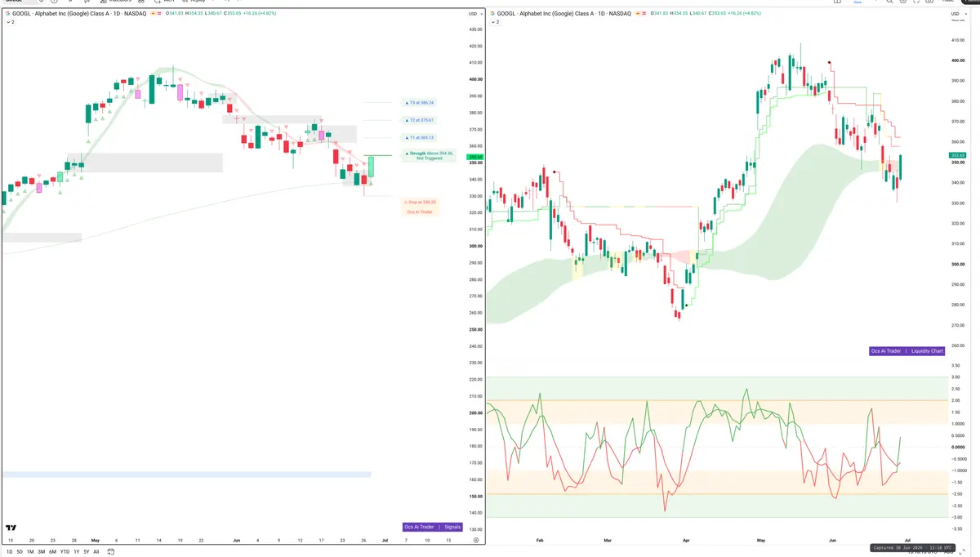Click the 400.00 level on left price axis
980x557 pixels.
click(x=474, y=79)
